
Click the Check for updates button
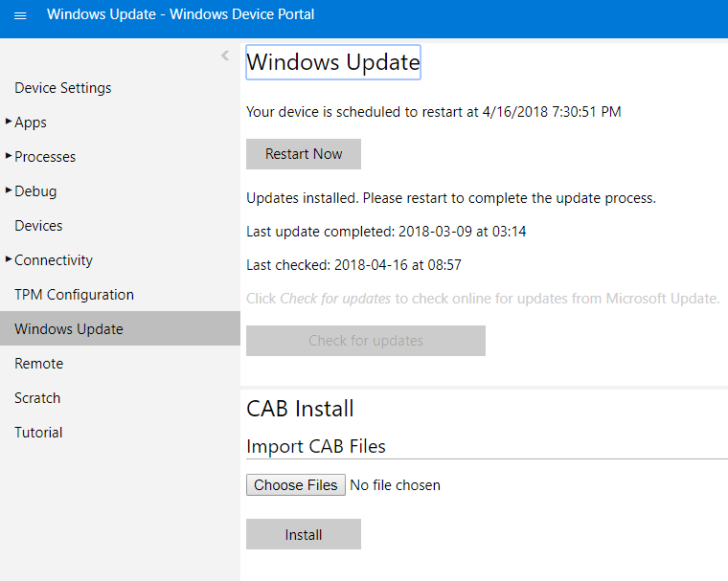(365, 341)
